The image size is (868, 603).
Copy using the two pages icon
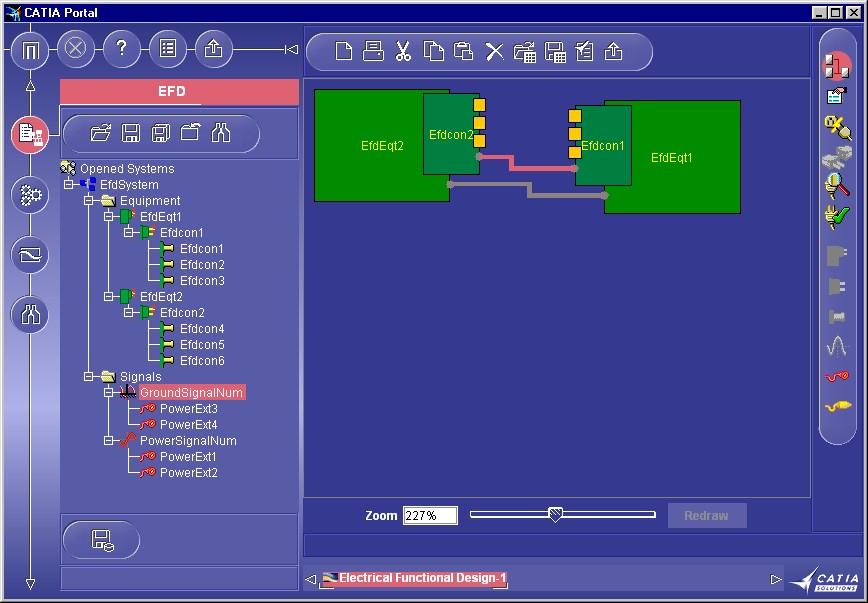[433, 51]
